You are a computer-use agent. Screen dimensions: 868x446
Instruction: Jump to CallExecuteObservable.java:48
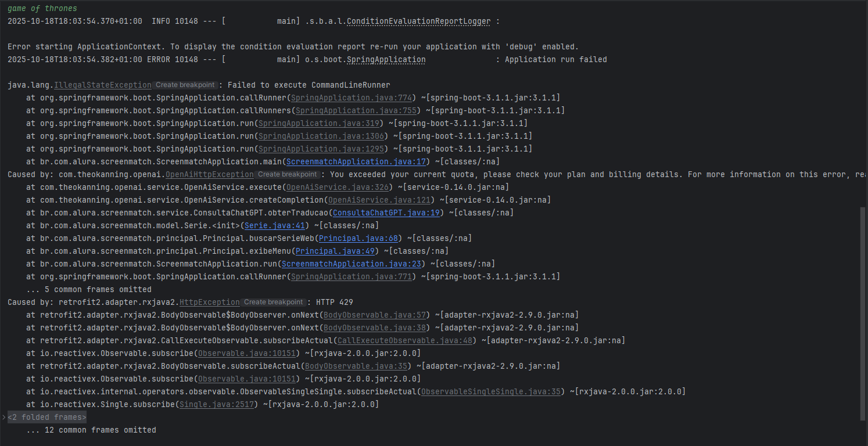(x=405, y=340)
